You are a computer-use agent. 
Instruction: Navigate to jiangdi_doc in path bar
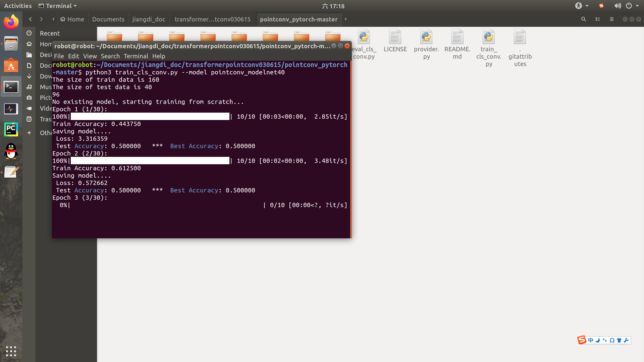[149, 19]
